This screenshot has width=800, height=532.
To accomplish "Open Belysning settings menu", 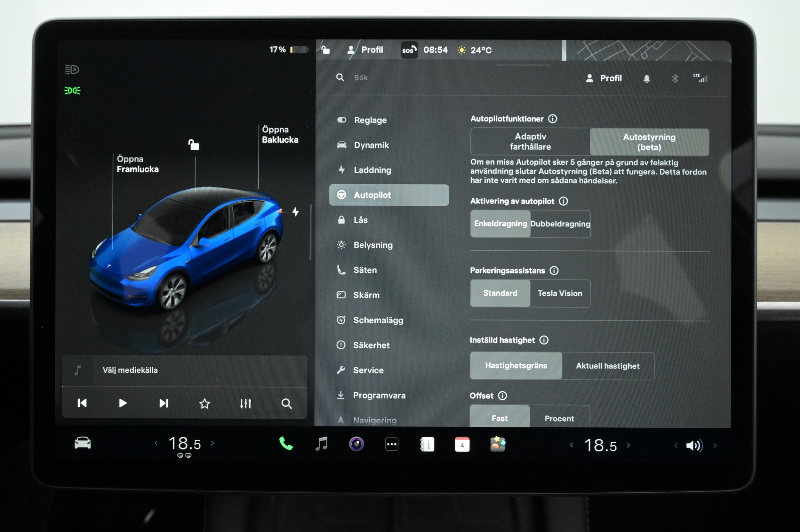I will point(389,245).
